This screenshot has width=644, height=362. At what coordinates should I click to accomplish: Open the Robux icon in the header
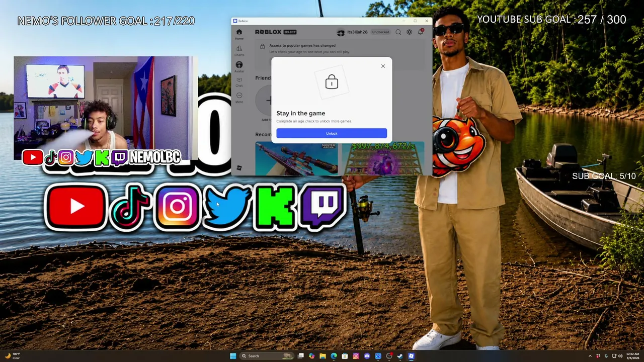pos(409,32)
